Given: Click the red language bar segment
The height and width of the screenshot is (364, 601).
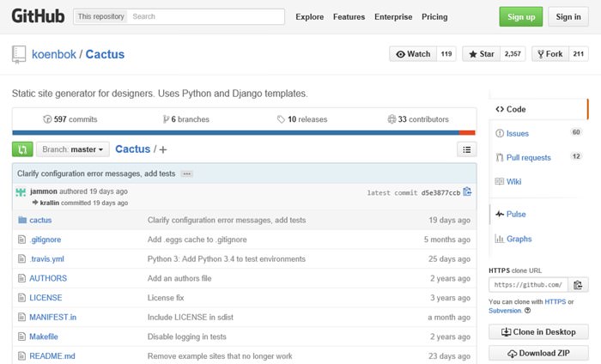Looking at the screenshot, I should [x=467, y=132].
